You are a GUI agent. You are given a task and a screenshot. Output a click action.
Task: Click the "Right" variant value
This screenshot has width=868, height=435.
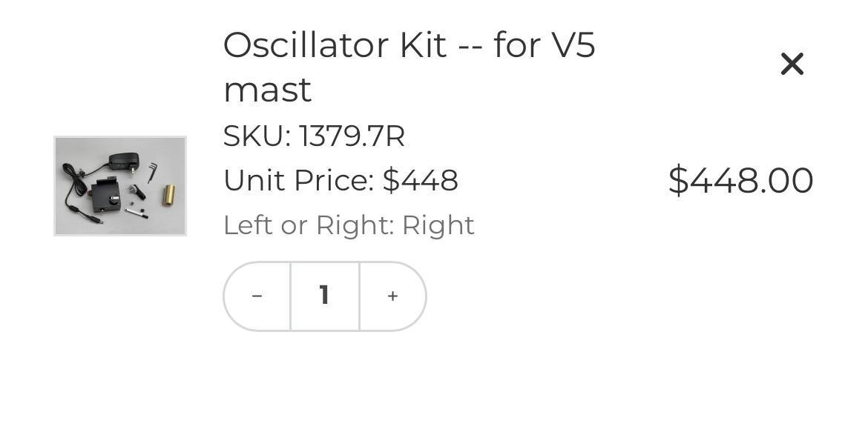(x=438, y=225)
